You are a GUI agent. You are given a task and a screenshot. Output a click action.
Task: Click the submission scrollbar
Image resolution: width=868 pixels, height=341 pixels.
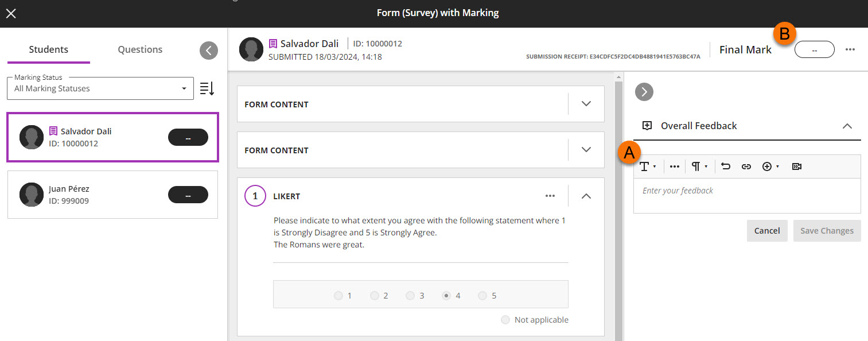coord(618,207)
